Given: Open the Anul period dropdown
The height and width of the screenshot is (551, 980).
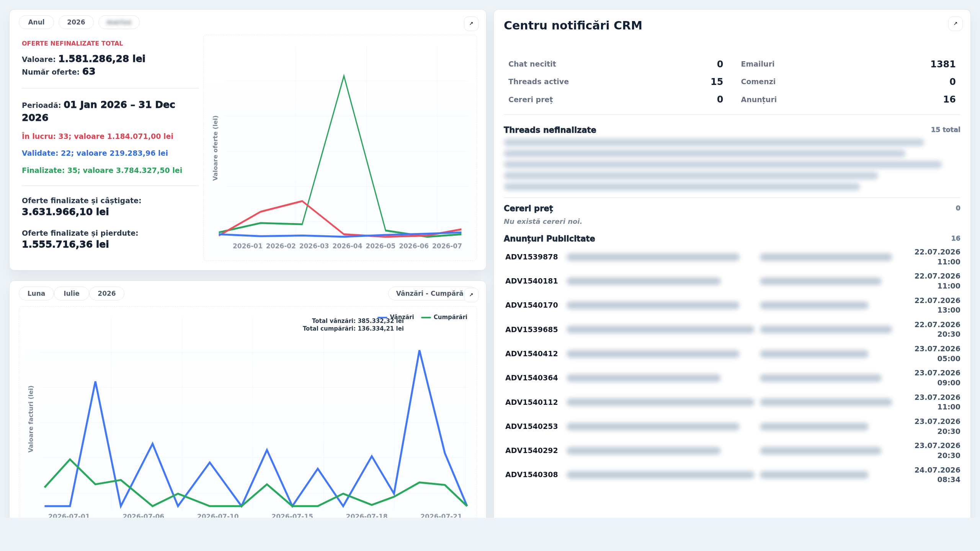Looking at the screenshot, I should [x=36, y=22].
